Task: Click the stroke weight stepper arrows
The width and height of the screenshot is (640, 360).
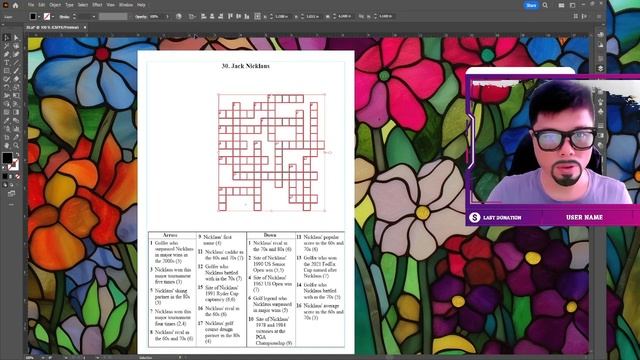Action: coord(74,16)
